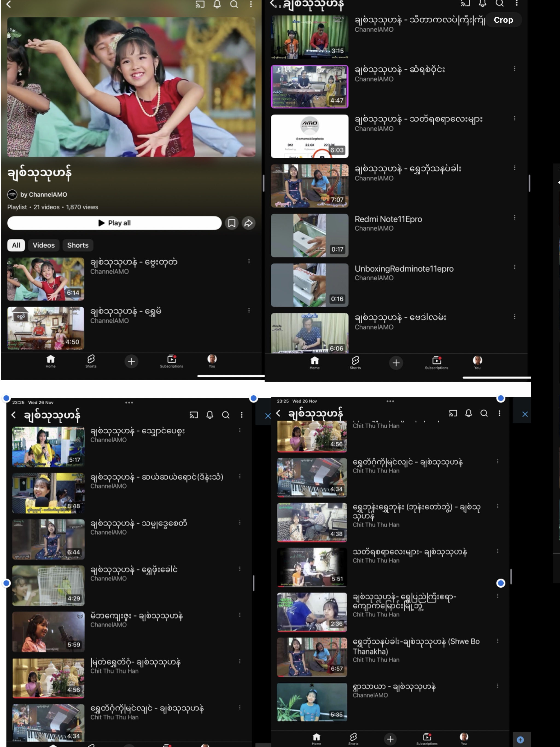Click the Crop button
The height and width of the screenshot is (747, 560).
[503, 20]
